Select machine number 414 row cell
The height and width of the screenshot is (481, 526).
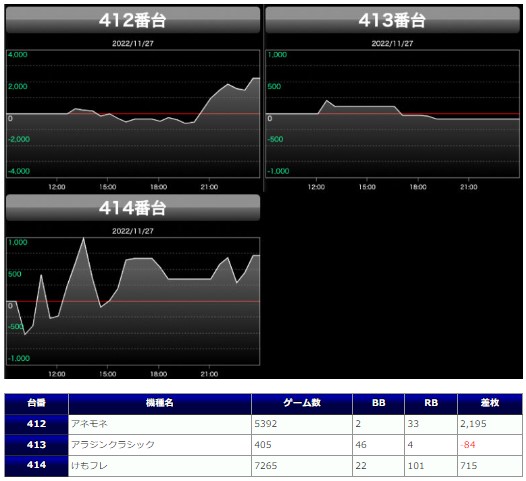pos(36,466)
